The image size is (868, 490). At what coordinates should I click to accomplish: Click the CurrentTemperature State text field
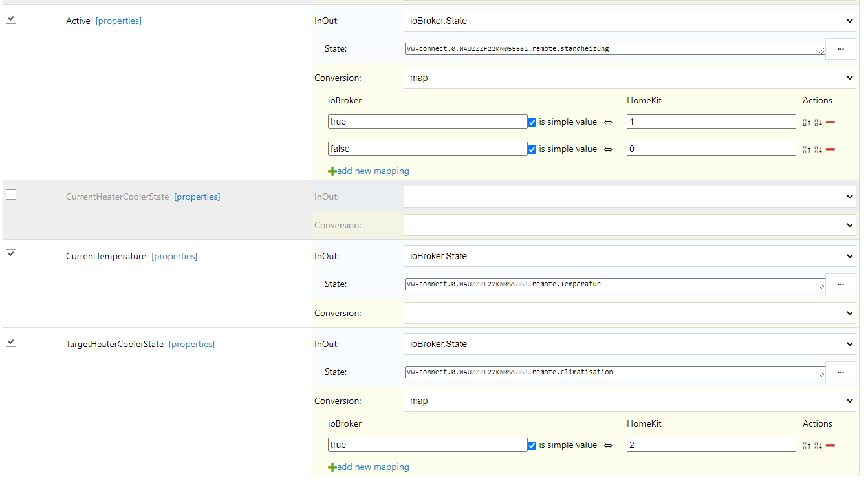614,284
